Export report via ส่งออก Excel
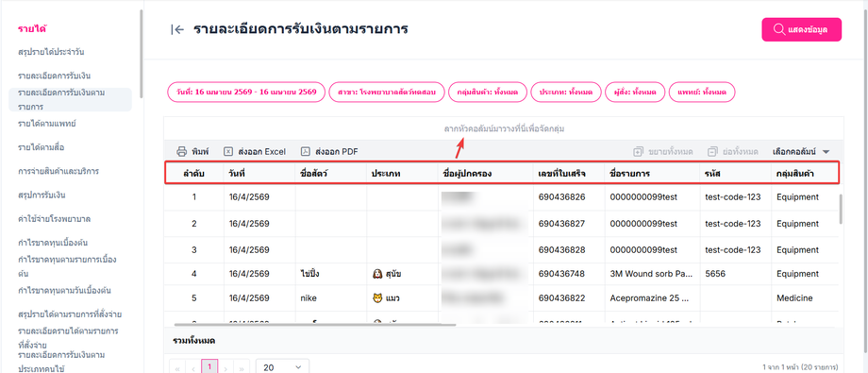This screenshot has height=373, width=868. [x=254, y=151]
